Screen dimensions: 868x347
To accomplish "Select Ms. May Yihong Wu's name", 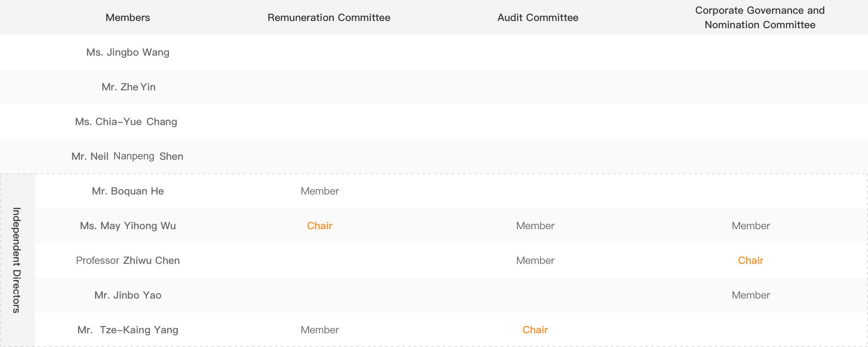I will (128, 226).
